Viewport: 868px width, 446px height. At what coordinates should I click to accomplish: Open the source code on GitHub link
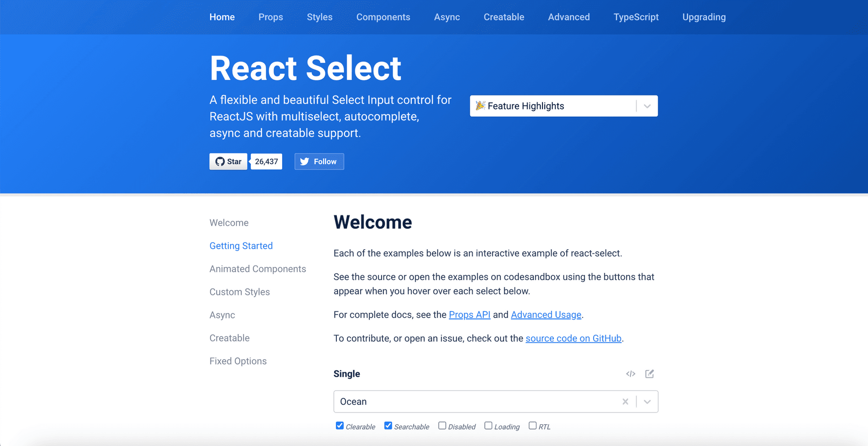[573, 338]
